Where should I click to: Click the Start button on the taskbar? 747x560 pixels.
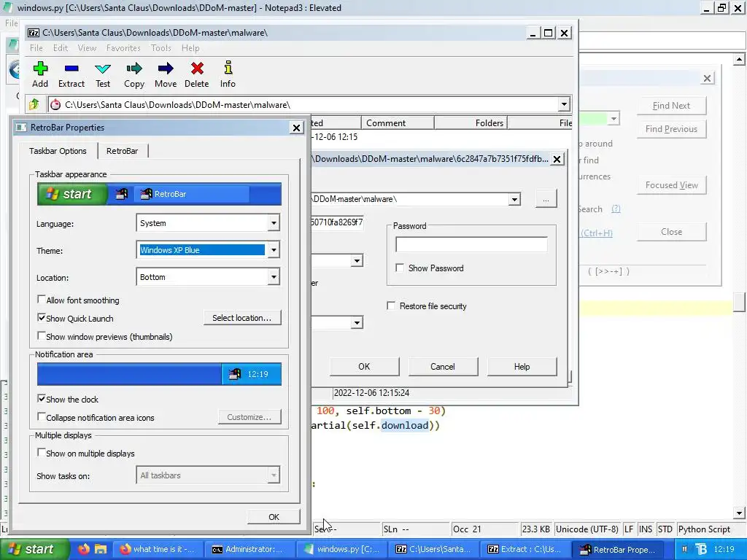click(34, 549)
